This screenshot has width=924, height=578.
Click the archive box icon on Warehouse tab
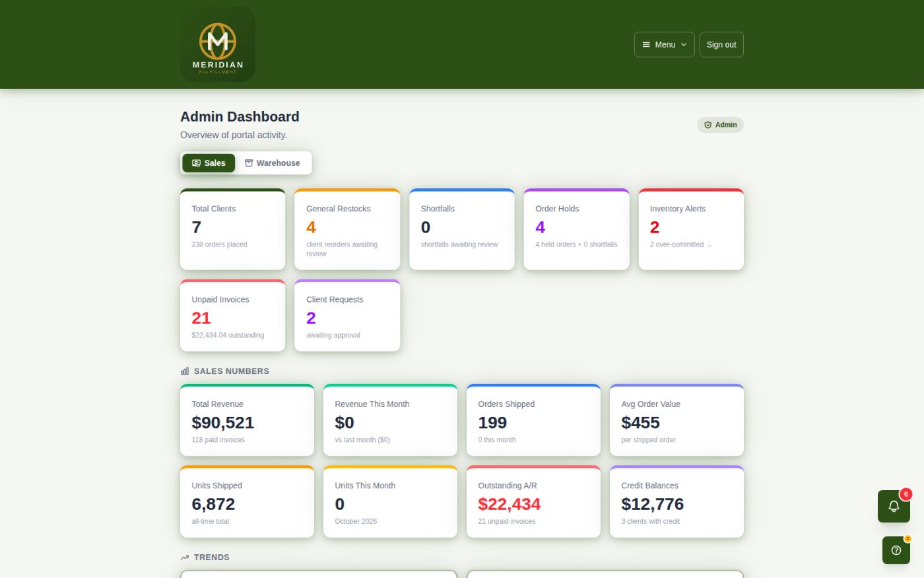[x=249, y=163]
